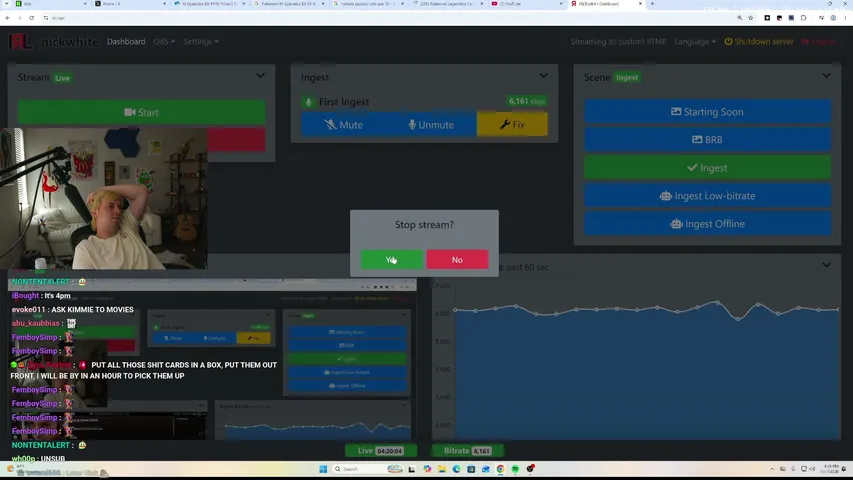Switch to the YouTube browser tab
853x480 pixels.
pyautogui.click(x=526, y=4)
